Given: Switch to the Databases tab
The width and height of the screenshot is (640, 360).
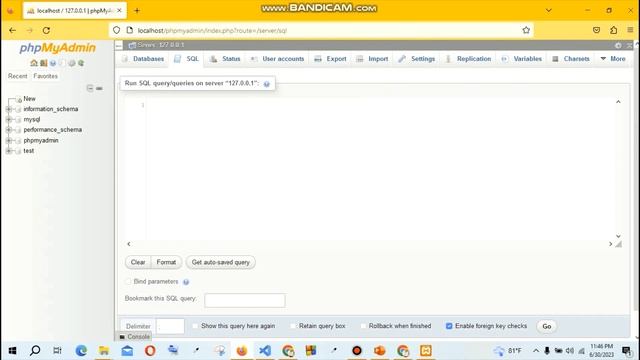Looking at the screenshot, I should (x=143, y=59).
